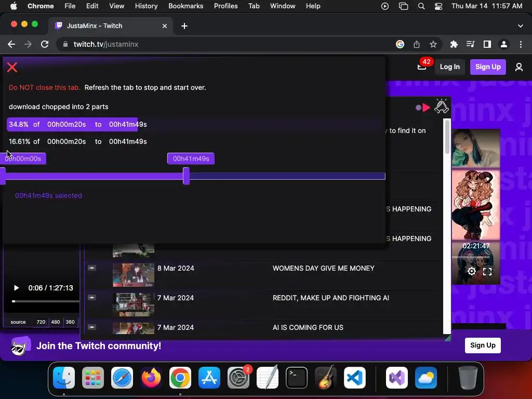Select the 480 quality option
The height and width of the screenshot is (399, 532).
(x=55, y=322)
